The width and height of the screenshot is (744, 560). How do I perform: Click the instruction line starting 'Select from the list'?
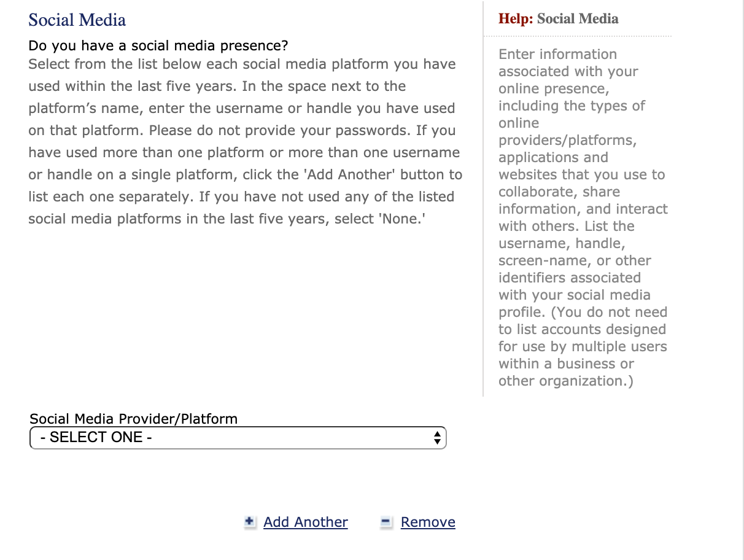242,64
